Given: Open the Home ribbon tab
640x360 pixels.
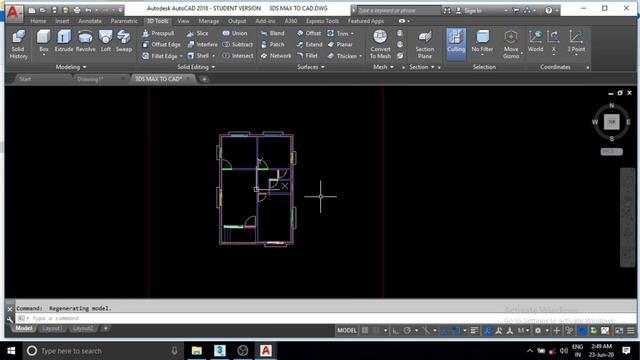Looking at the screenshot, I should click(38, 21).
